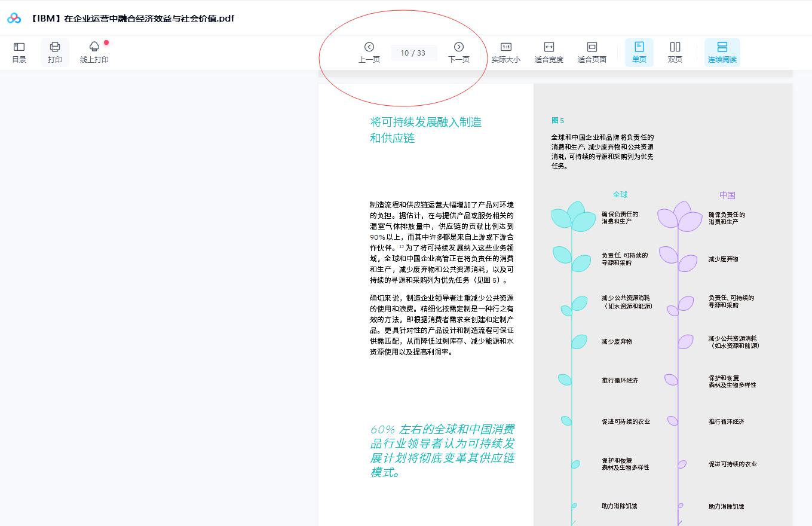
Task: Open the 目录 table of contents panel
Action: click(19, 52)
